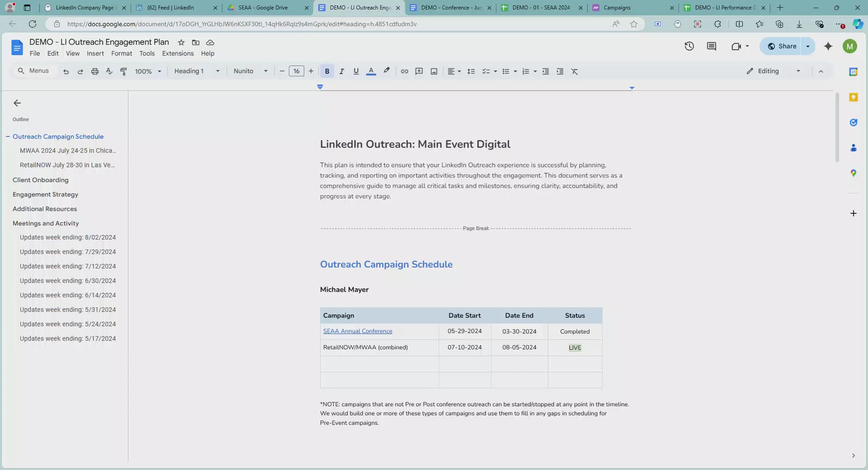The height and width of the screenshot is (470, 868).
Task: Open Gemini sparkle icon
Action: 828,46
